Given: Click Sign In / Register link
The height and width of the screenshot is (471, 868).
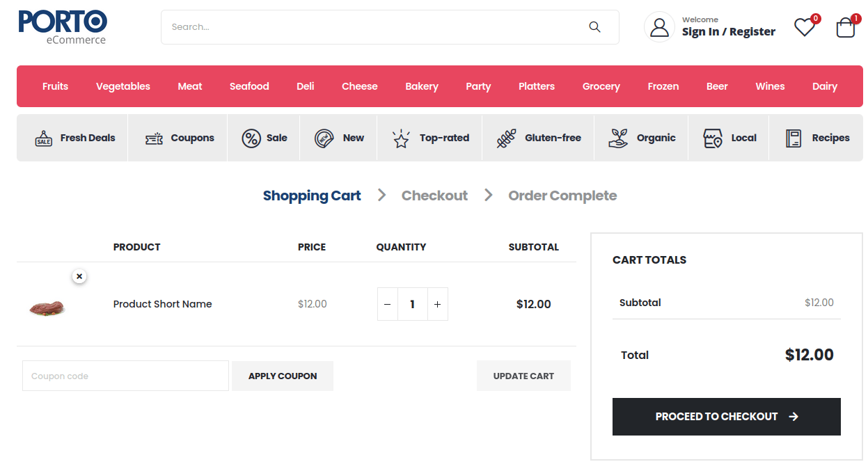Looking at the screenshot, I should (x=728, y=31).
